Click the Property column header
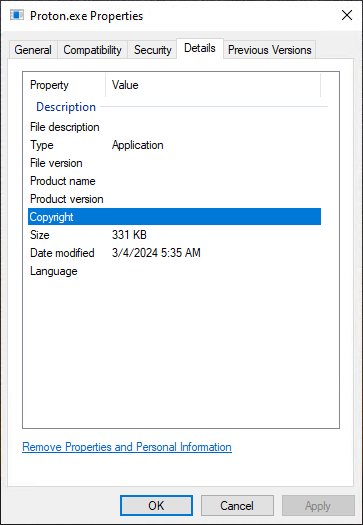The image size is (363, 525). (64, 85)
